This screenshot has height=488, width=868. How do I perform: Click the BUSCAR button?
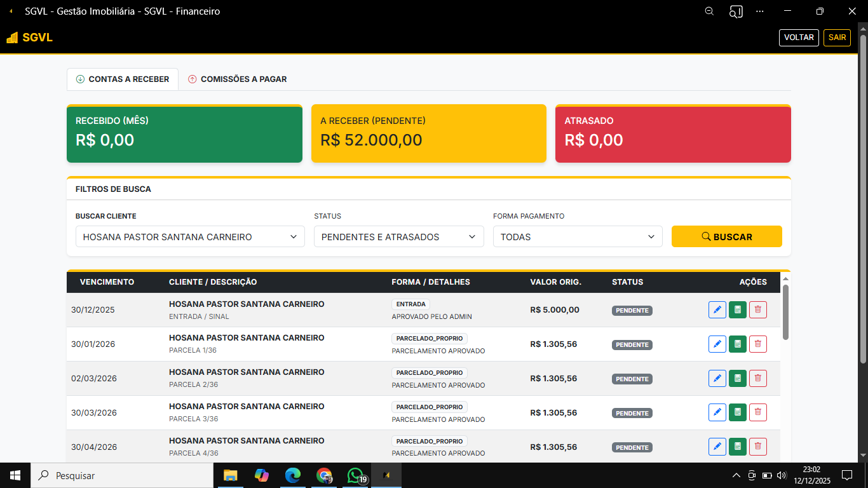tap(726, 236)
